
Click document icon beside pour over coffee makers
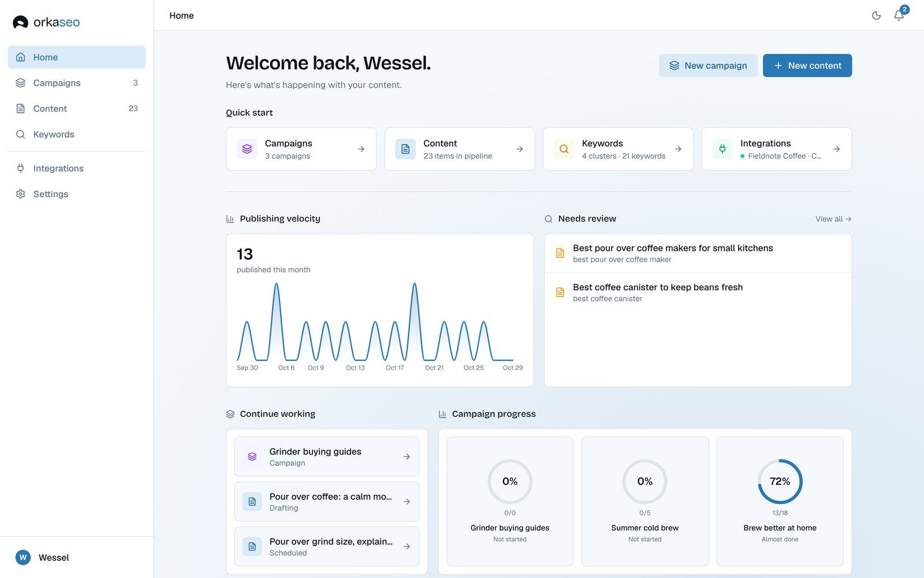click(x=560, y=253)
